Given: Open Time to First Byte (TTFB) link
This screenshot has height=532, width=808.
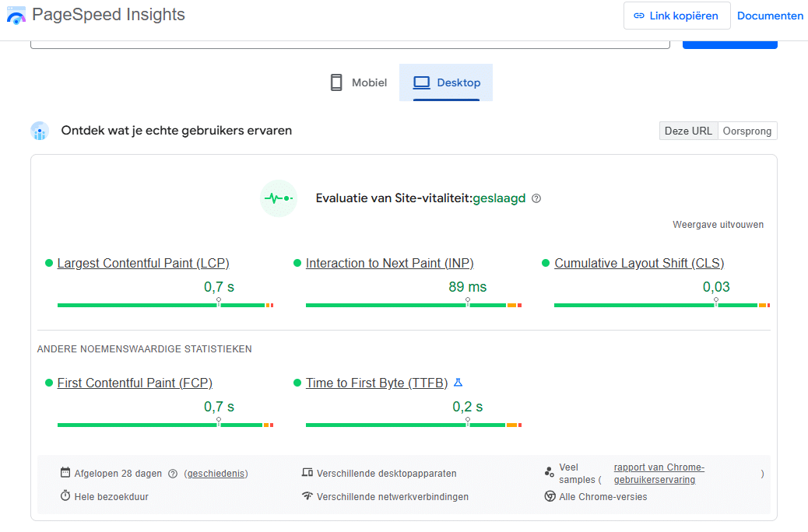Looking at the screenshot, I should pyautogui.click(x=377, y=383).
